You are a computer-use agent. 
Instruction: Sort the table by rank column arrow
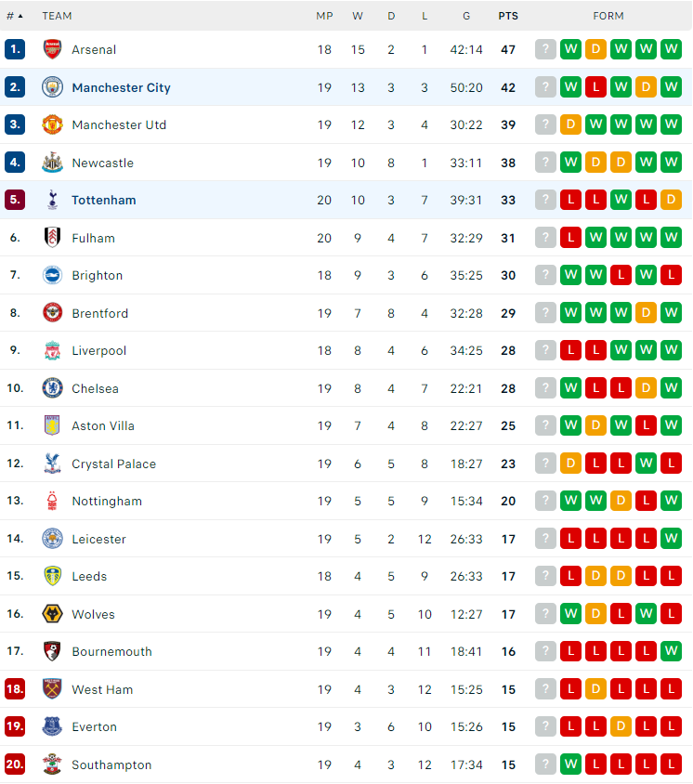(20, 16)
